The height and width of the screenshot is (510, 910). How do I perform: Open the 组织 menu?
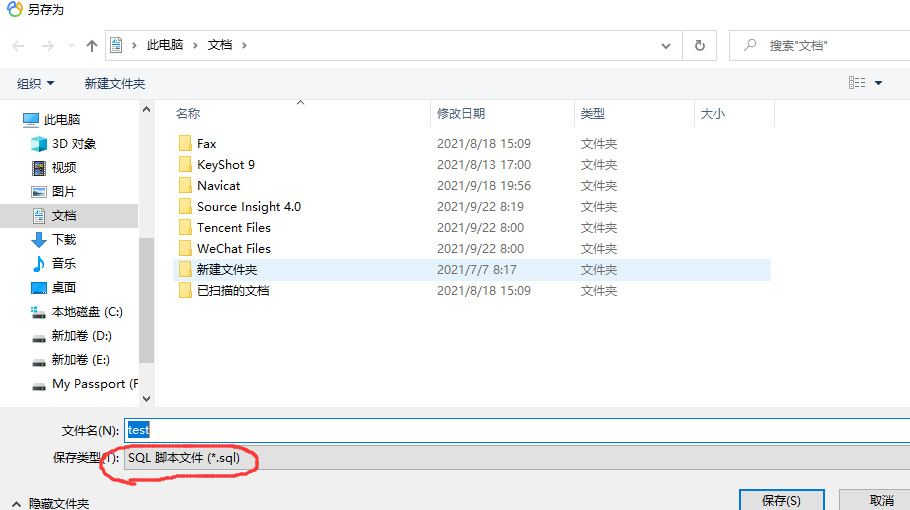(35, 84)
